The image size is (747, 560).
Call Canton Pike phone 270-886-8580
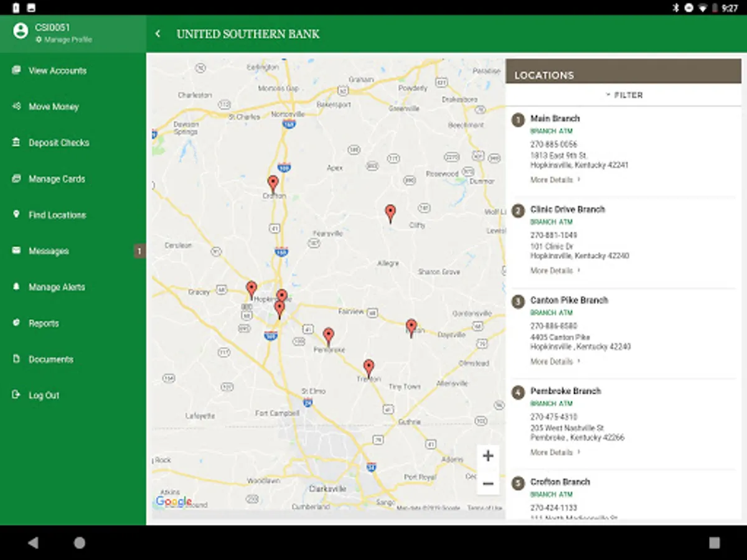(x=553, y=326)
